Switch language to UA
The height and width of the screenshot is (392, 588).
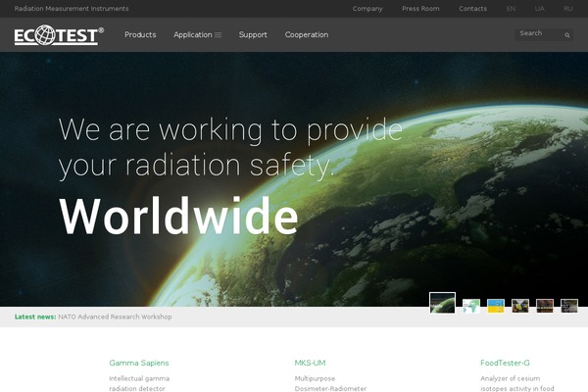click(540, 9)
